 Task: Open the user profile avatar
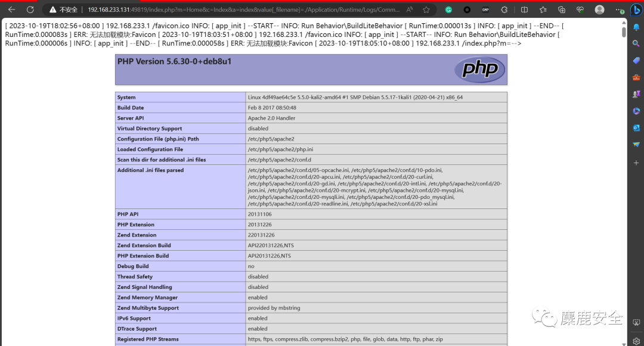tap(600, 10)
